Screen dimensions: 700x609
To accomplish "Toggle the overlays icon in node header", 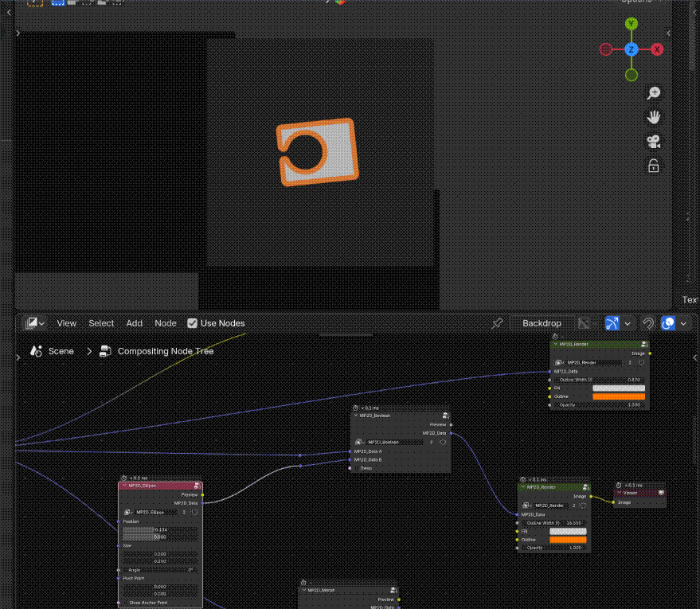I will [668, 323].
